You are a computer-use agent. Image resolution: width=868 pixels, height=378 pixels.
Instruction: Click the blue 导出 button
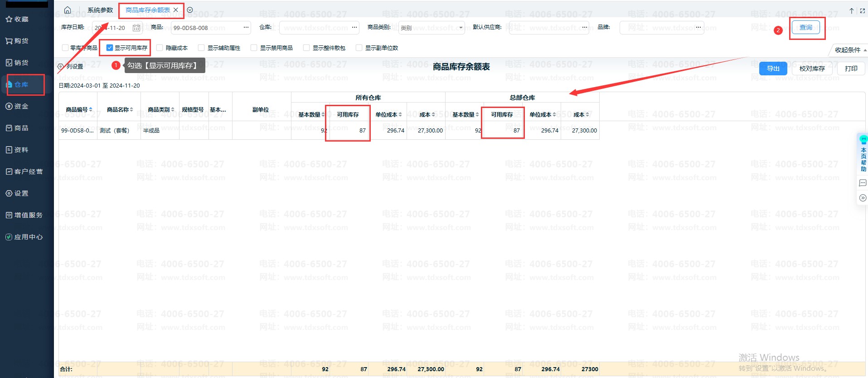coord(773,69)
